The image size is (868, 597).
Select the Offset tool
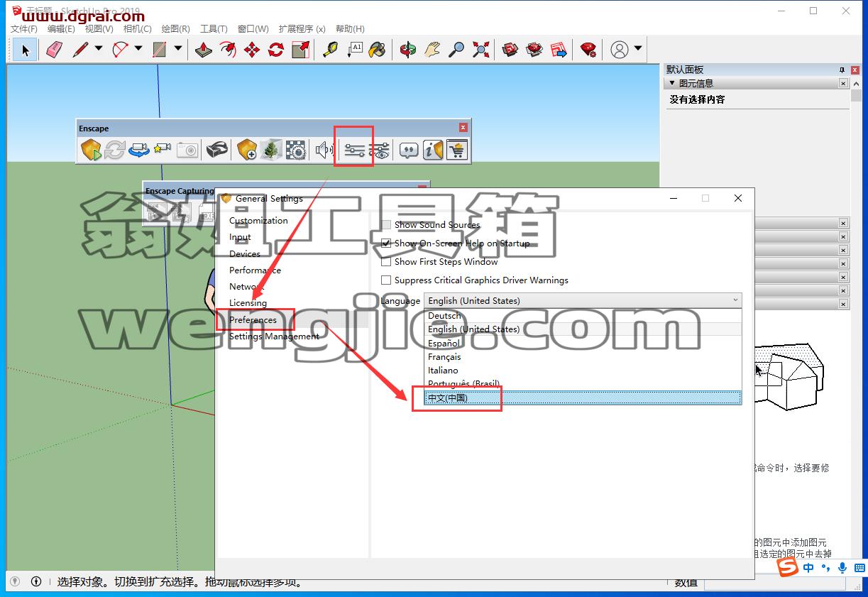click(x=228, y=50)
